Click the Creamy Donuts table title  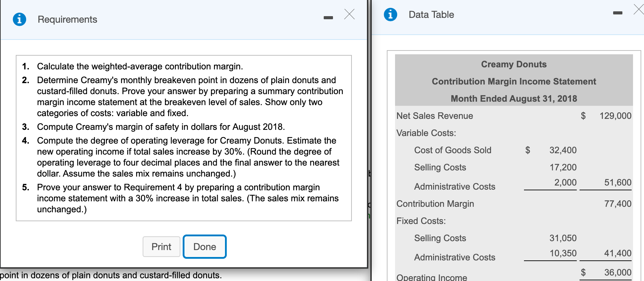point(514,64)
